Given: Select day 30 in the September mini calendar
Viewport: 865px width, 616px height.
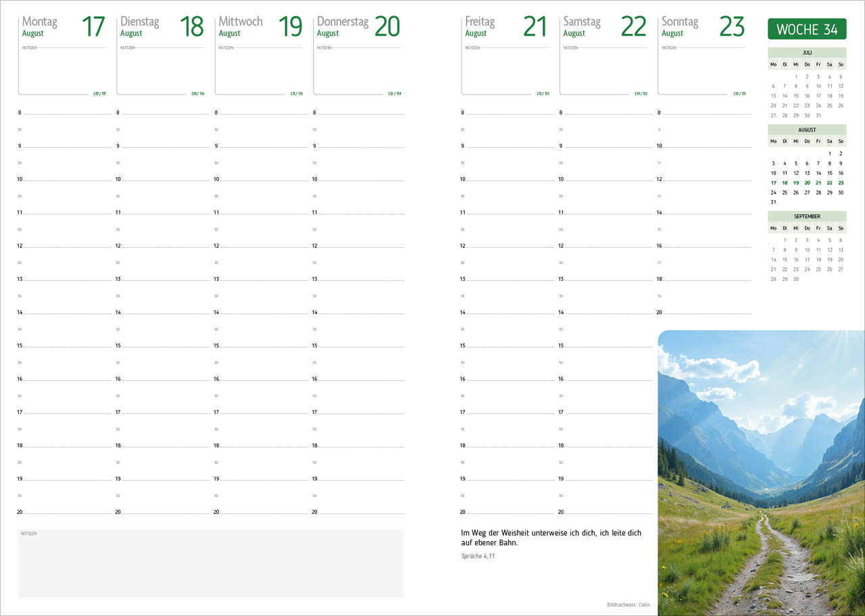Looking at the screenshot, I should tap(796, 279).
